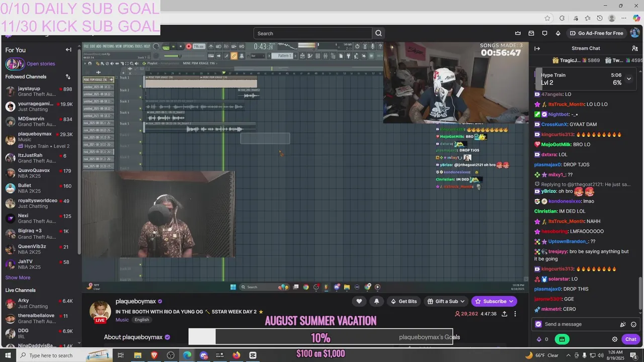
Task: Click the notification bell icon
Action: (376, 301)
